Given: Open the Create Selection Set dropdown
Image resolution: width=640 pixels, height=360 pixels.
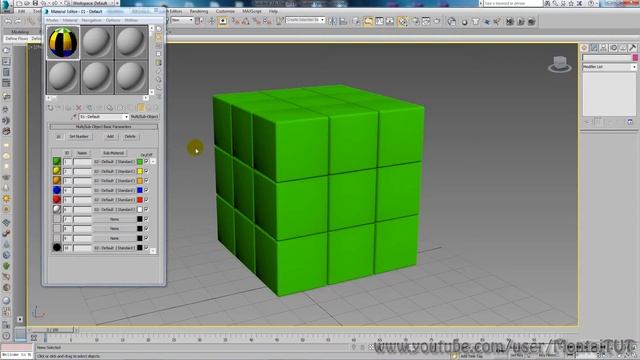Looking at the screenshot, I should click(x=305, y=20).
